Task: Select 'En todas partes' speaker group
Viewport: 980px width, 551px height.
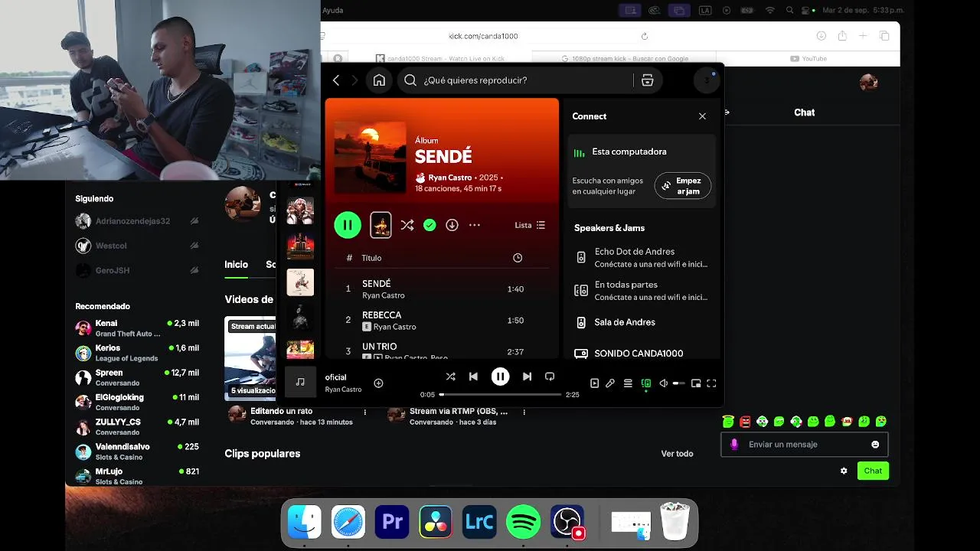Action: [x=642, y=290]
